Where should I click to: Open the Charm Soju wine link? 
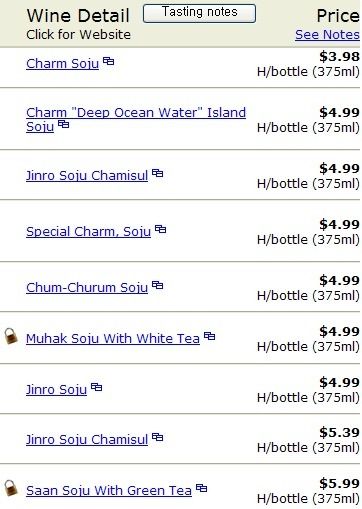pos(63,63)
